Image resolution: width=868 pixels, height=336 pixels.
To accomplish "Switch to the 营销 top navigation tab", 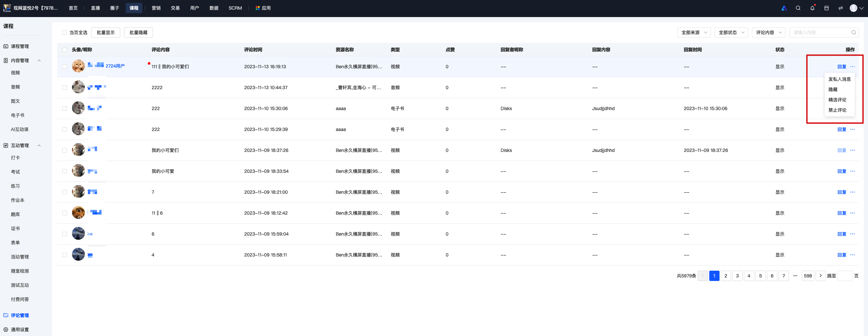I will tap(156, 8).
